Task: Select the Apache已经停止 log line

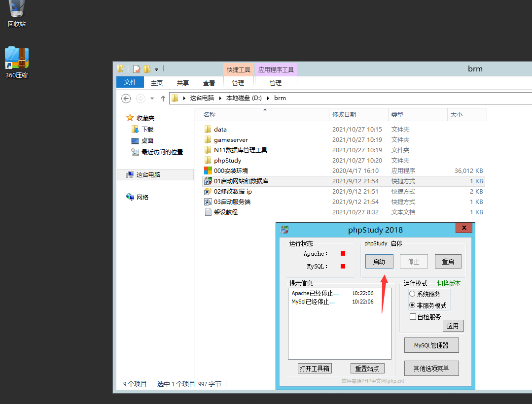Action: tap(332, 293)
